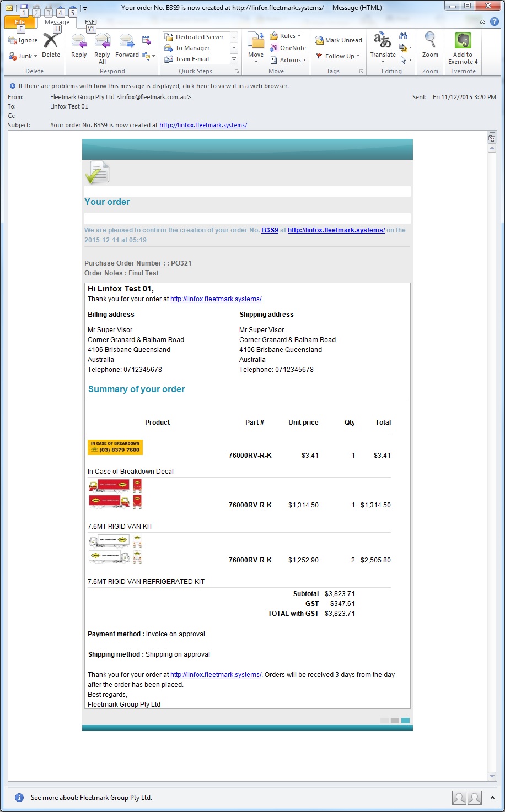Open the Tags group dialog launcher
This screenshot has height=812, width=505.
coord(362,72)
